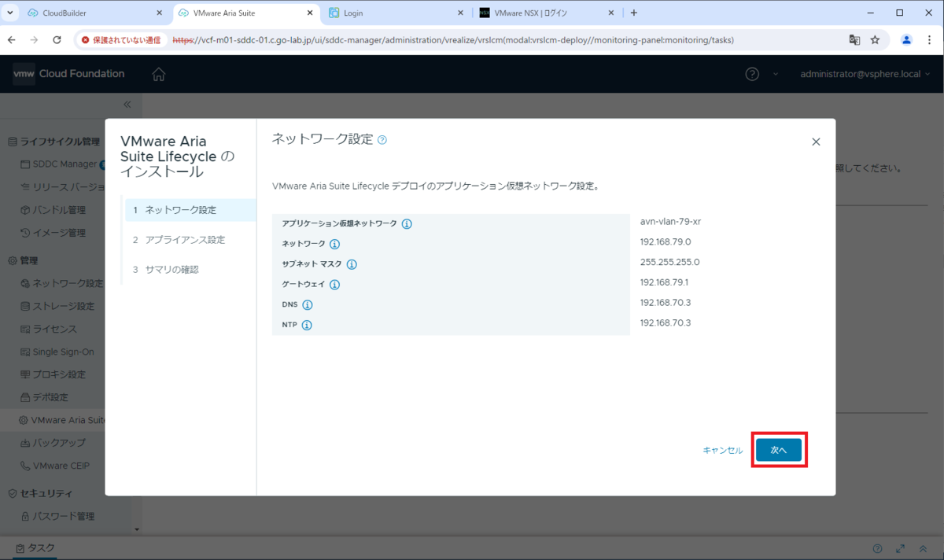Expand the help menu chevron in header
This screenshot has width=944, height=560.
point(775,74)
